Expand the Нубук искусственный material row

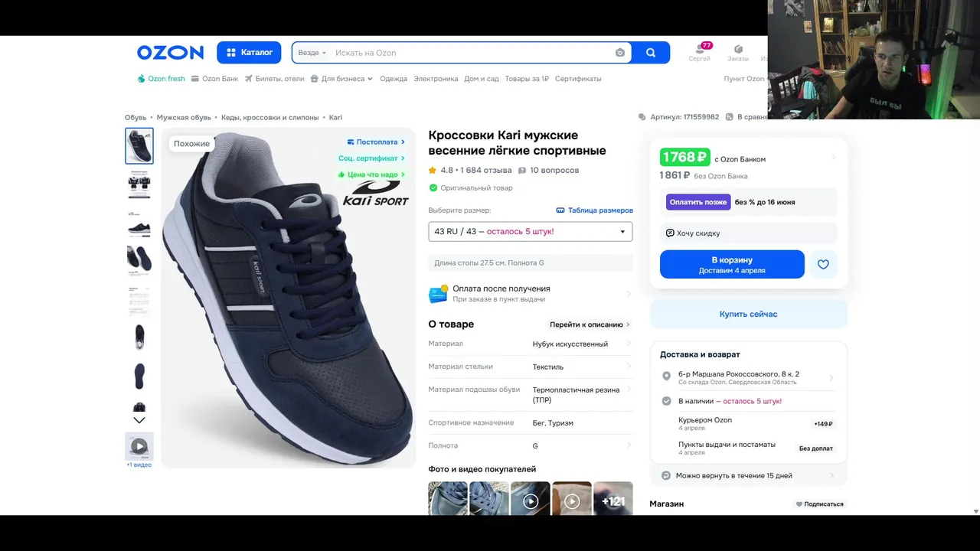pyautogui.click(x=531, y=344)
